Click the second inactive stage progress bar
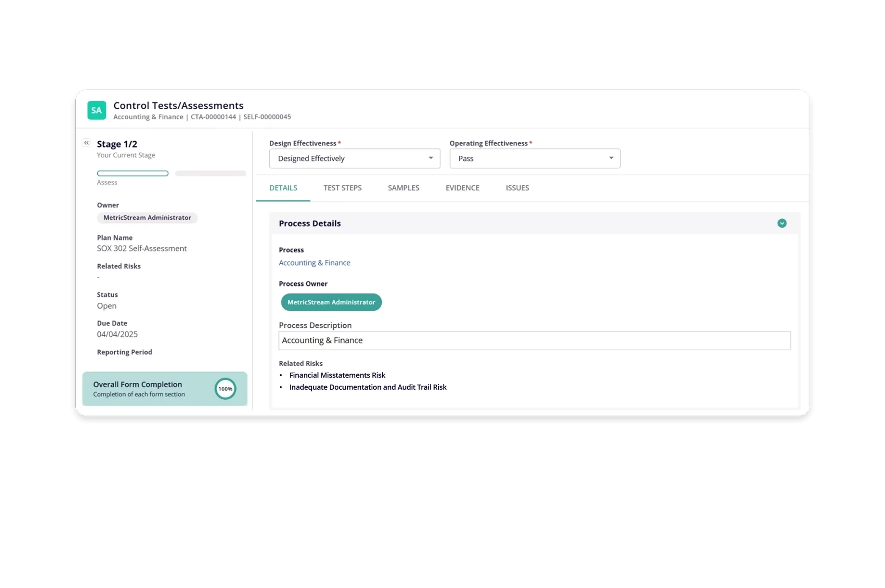The width and height of the screenshot is (885, 588). click(x=210, y=173)
